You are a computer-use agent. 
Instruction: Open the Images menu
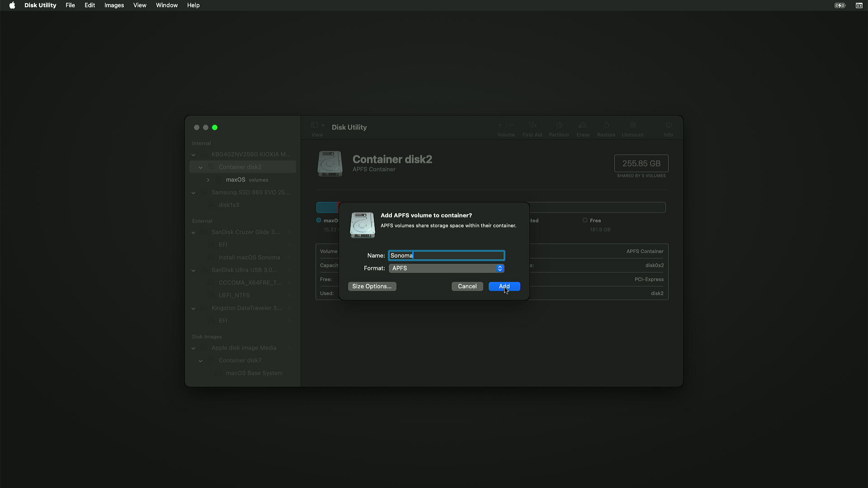pyautogui.click(x=114, y=5)
